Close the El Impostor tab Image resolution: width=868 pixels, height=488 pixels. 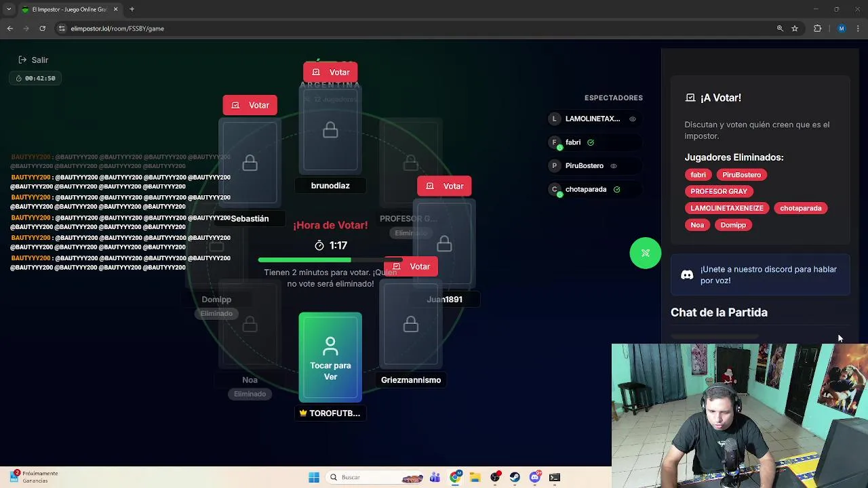(115, 9)
